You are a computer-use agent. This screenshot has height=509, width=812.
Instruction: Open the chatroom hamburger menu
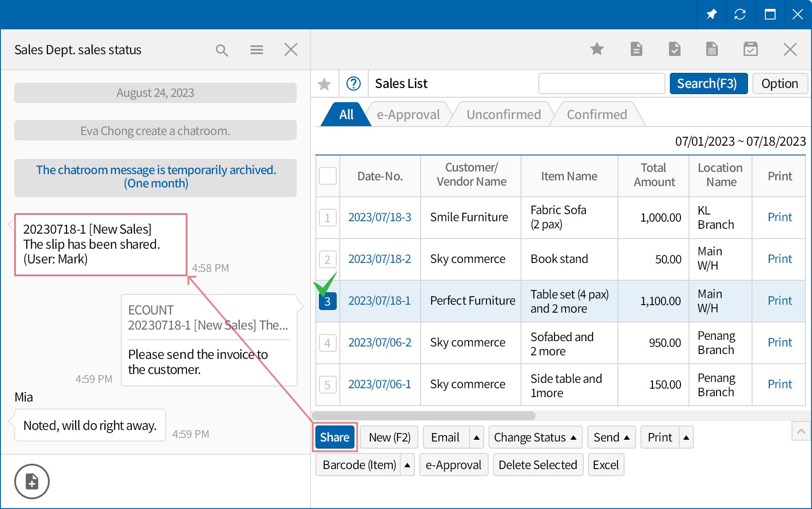pyautogui.click(x=256, y=50)
